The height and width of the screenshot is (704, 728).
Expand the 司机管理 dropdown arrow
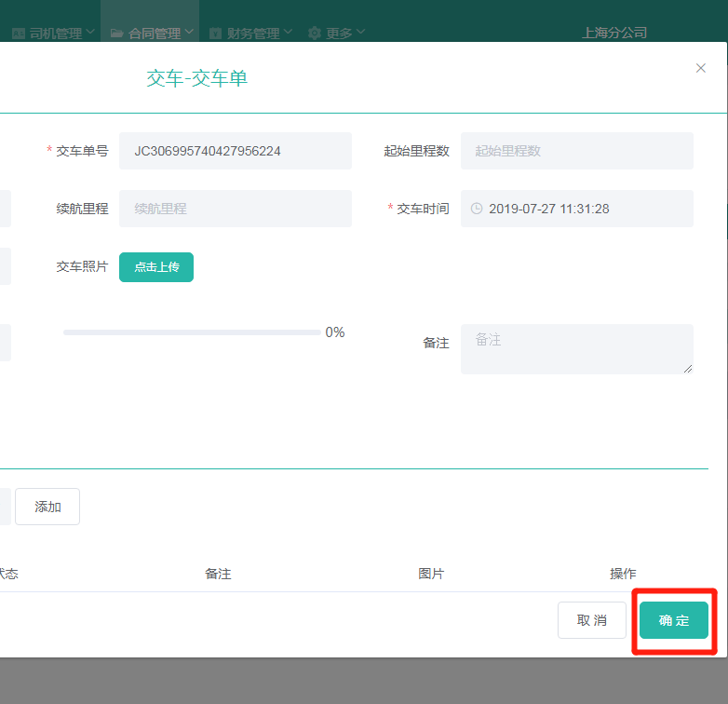point(90,33)
